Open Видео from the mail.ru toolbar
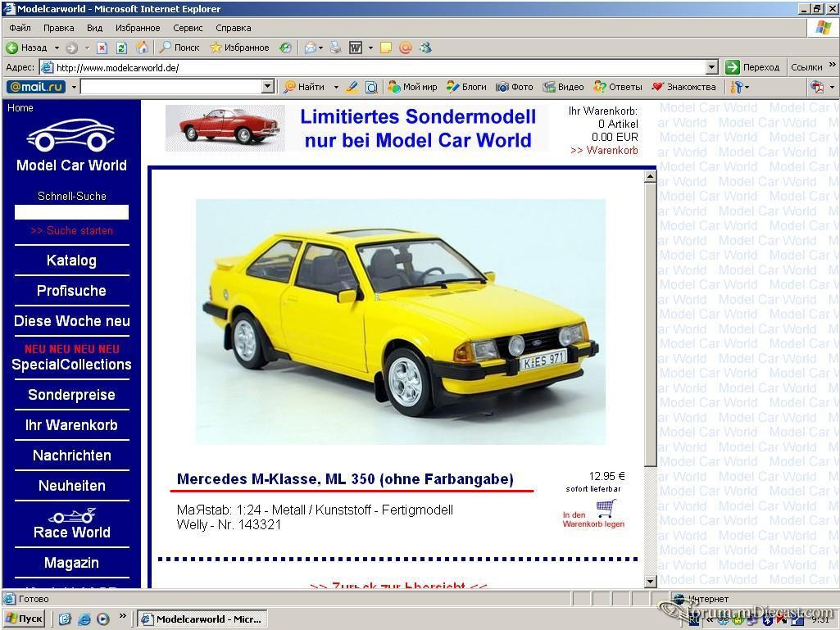The height and width of the screenshot is (630, 840). pos(563,87)
